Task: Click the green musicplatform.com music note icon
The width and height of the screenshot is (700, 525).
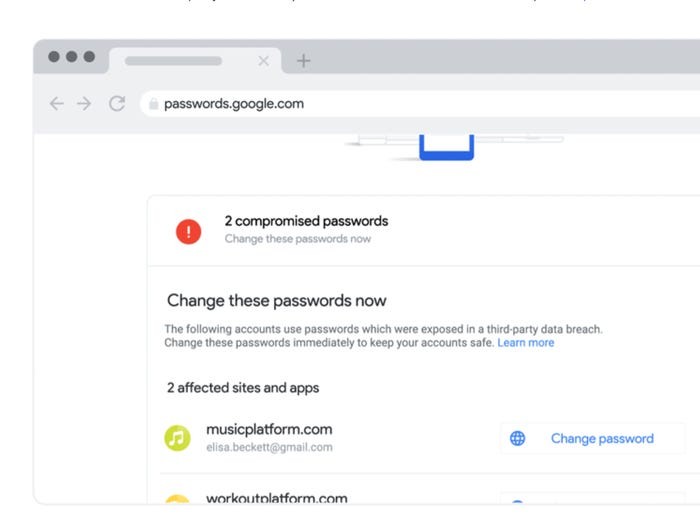Action: [177, 438]
